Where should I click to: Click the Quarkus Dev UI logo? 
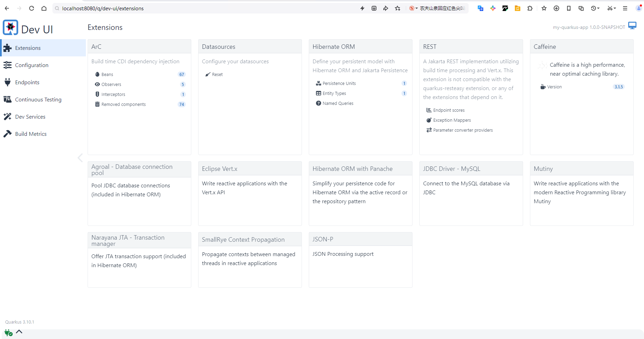(11, 28)
